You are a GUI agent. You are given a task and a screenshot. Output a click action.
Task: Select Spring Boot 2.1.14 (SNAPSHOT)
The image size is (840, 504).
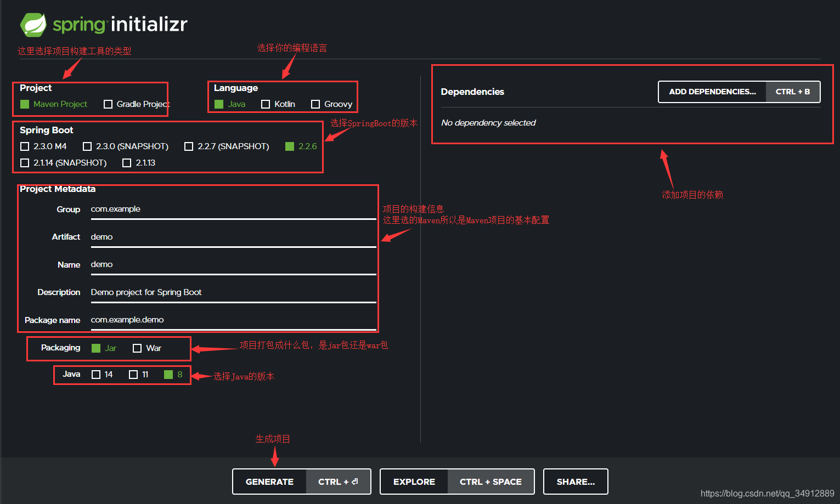[x=64, y=163]
